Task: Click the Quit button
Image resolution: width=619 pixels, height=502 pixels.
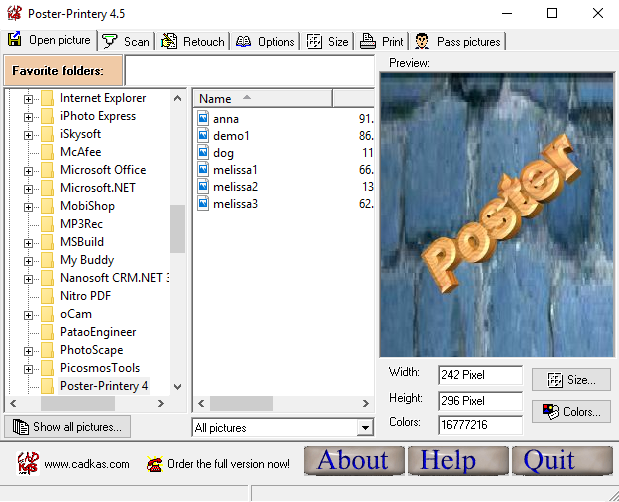Action: [562, 461]
